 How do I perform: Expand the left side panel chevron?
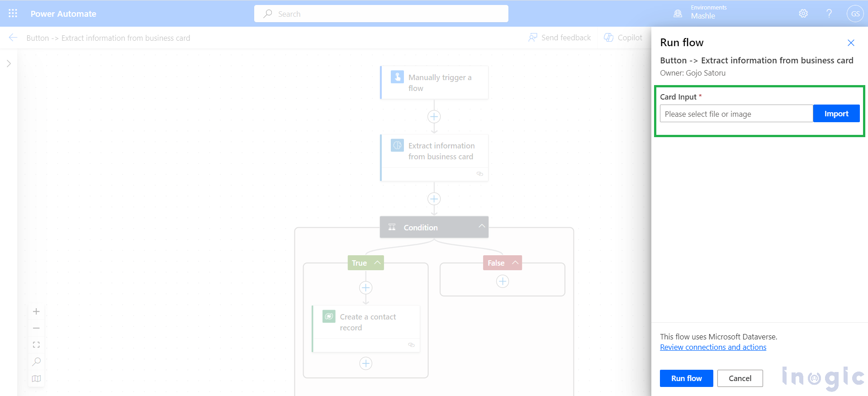[9, 63]
